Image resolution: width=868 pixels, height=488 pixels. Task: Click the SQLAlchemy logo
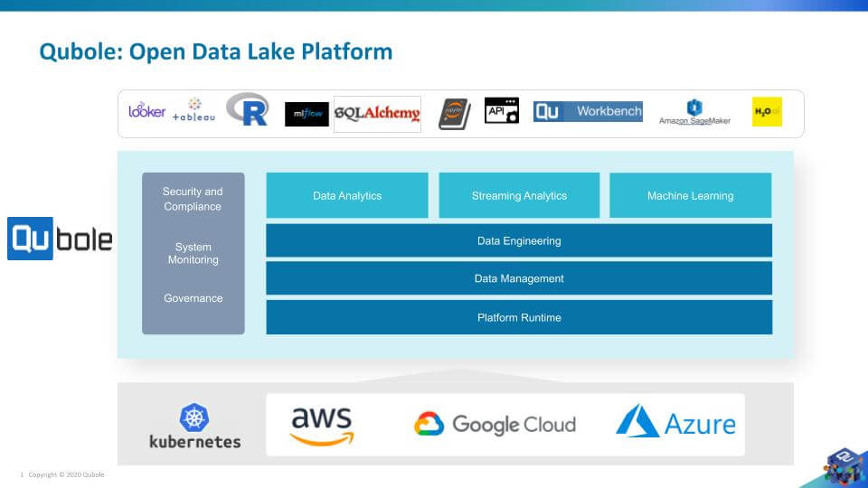(377, 114)
